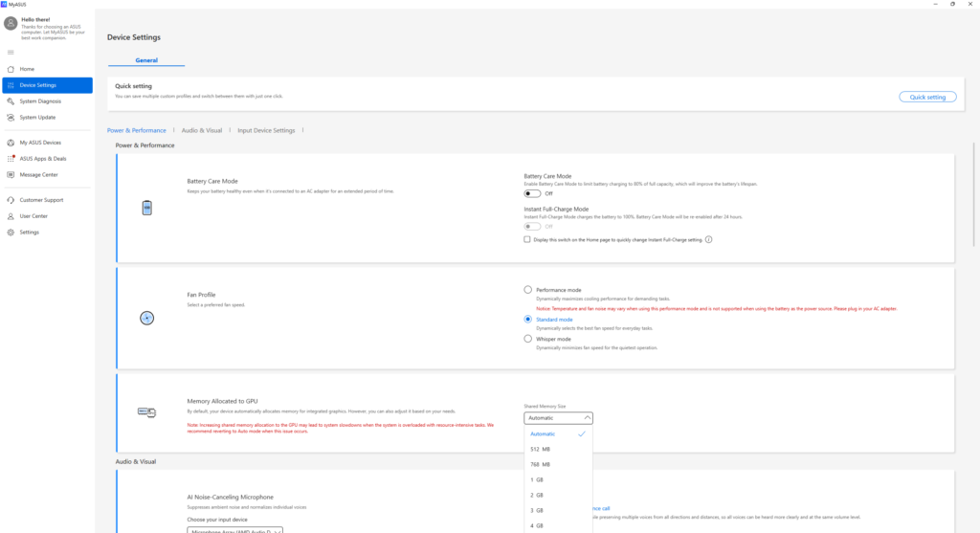Viewport: 980px width, 533px height.
Task: Choose 1 GB shared memory
Action: pos(558,479)
